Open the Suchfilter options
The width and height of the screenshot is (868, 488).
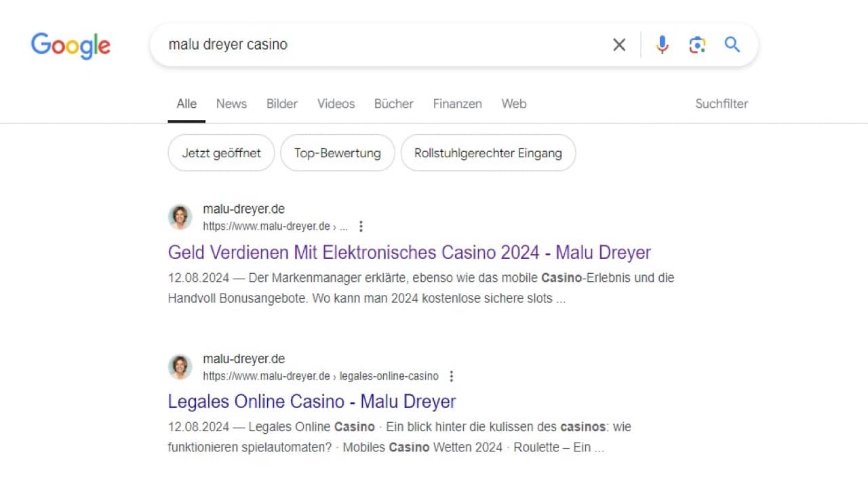coord(722,104)
